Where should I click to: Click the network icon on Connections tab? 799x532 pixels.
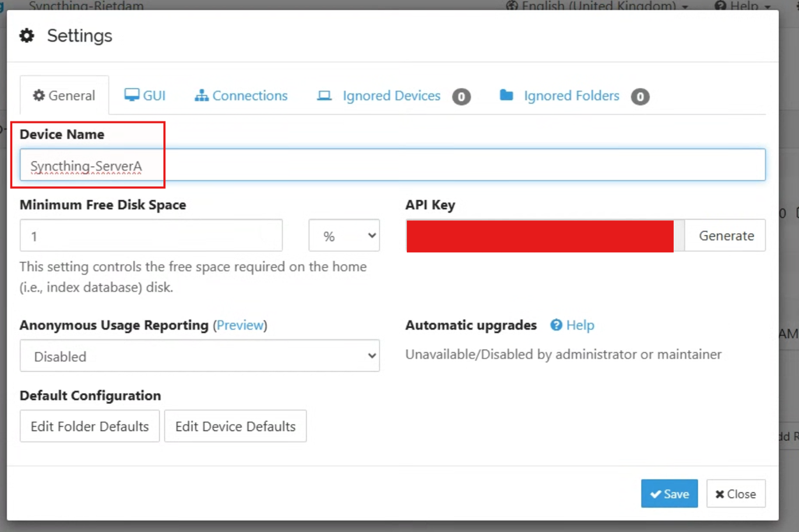click(x=201, y=95)
